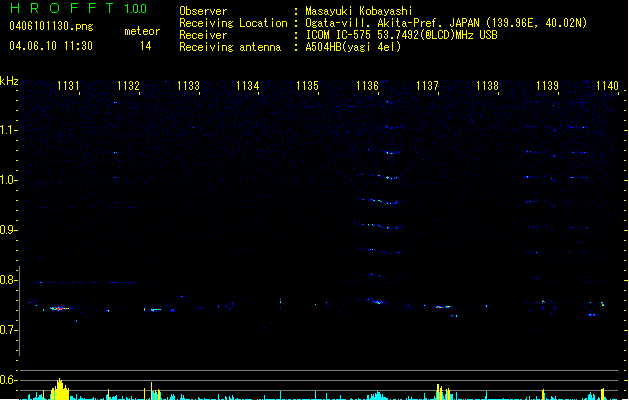Click the 0.8 kHz frequency label
The width and height of the screenshot is (629, 400).
tap(8, 280)
